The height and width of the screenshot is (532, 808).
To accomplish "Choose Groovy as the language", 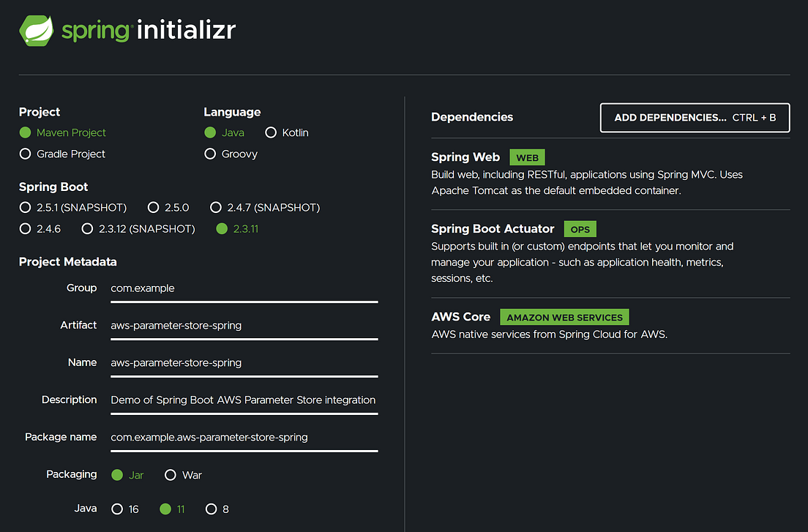I will [x=211, y=154].
